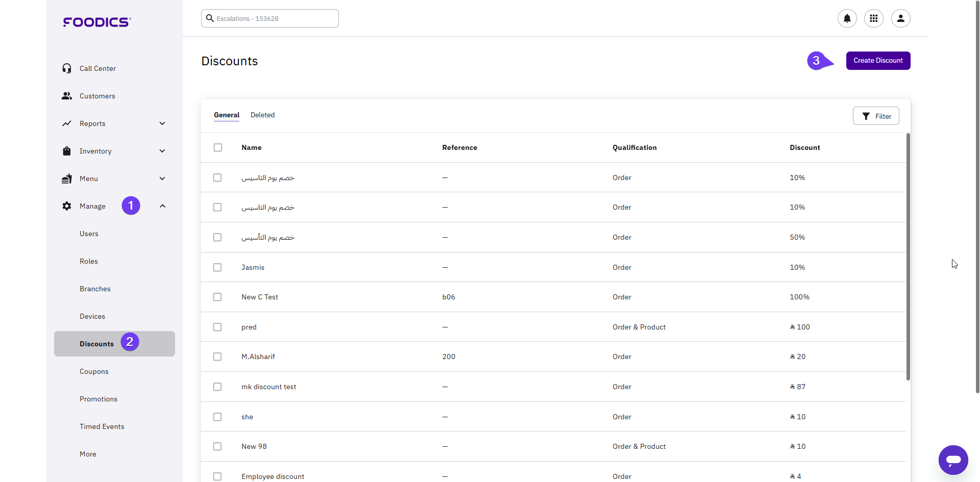Open the M.Alsharif discount

[258, 357]
